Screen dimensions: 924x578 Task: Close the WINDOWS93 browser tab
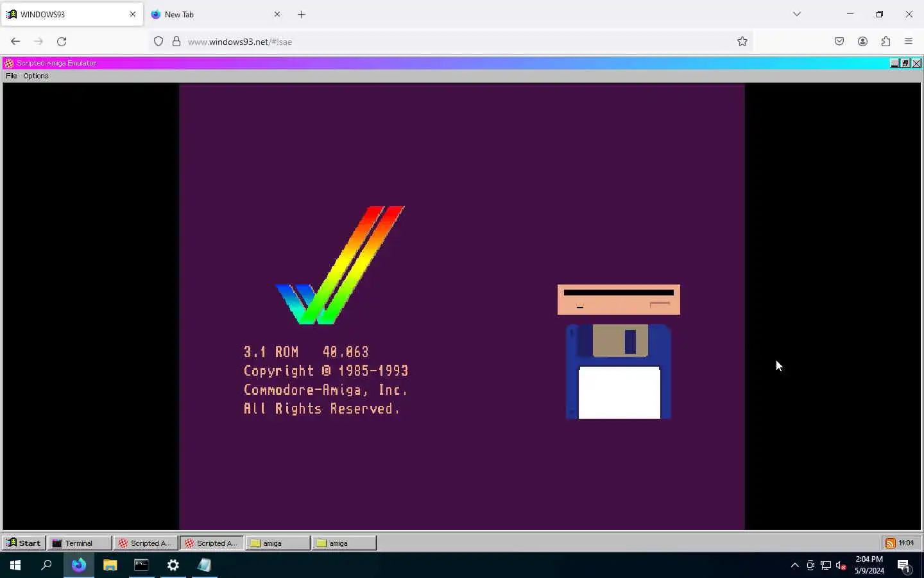[x=133, y=14]
